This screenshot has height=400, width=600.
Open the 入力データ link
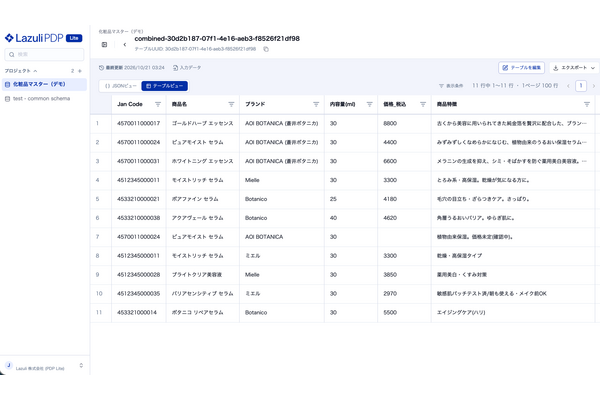click(x=187, y=68)
